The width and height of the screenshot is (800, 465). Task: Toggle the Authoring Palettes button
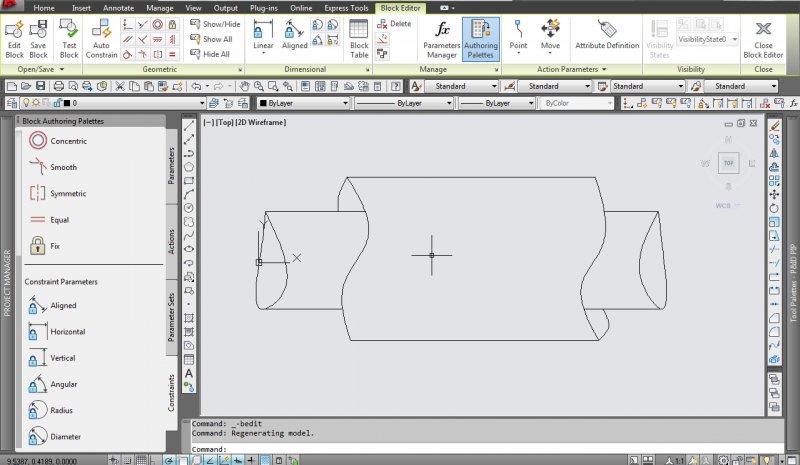[481, 39]
